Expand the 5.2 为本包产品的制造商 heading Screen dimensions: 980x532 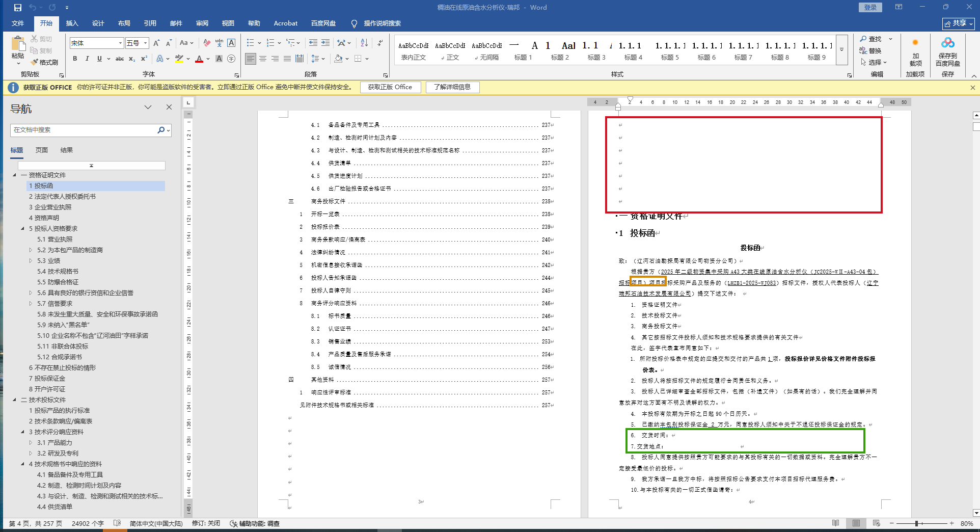[31, 250]
